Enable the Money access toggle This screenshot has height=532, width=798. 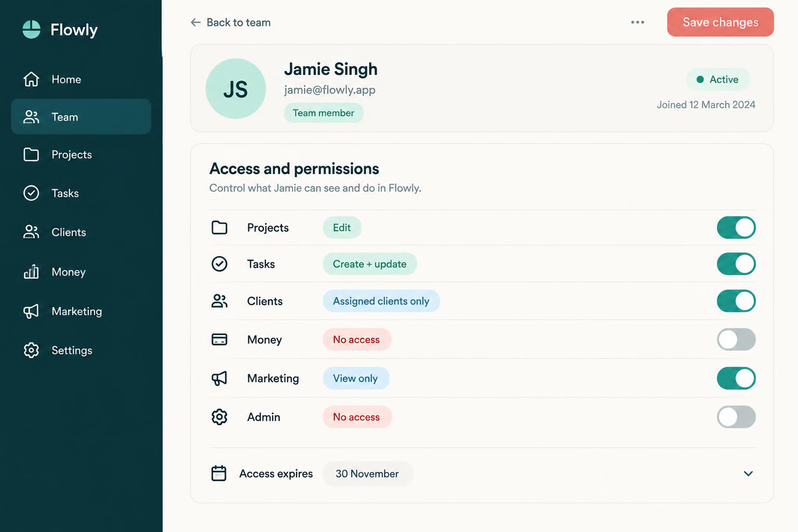pos(736,339)
